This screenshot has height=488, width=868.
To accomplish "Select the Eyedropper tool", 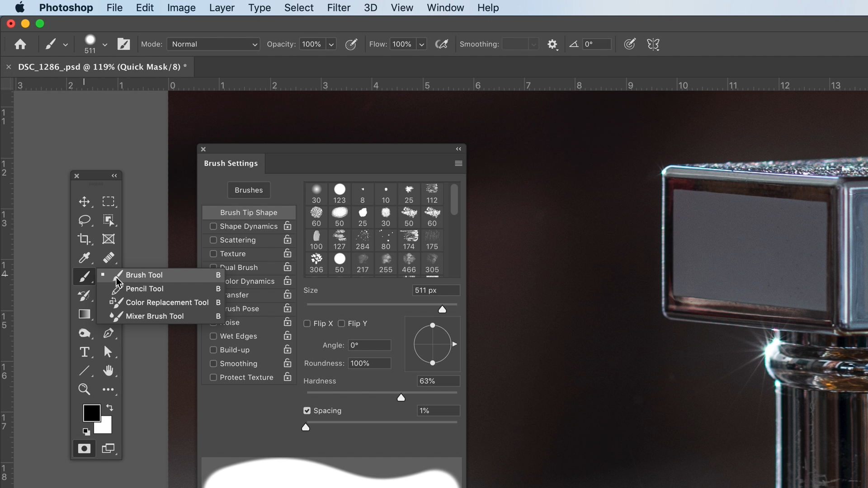I will [84, 258].
